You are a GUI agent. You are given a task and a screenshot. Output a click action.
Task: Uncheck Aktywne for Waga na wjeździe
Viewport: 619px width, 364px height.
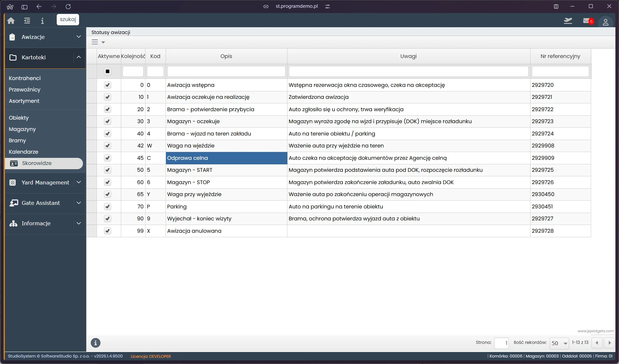[108, 146]
